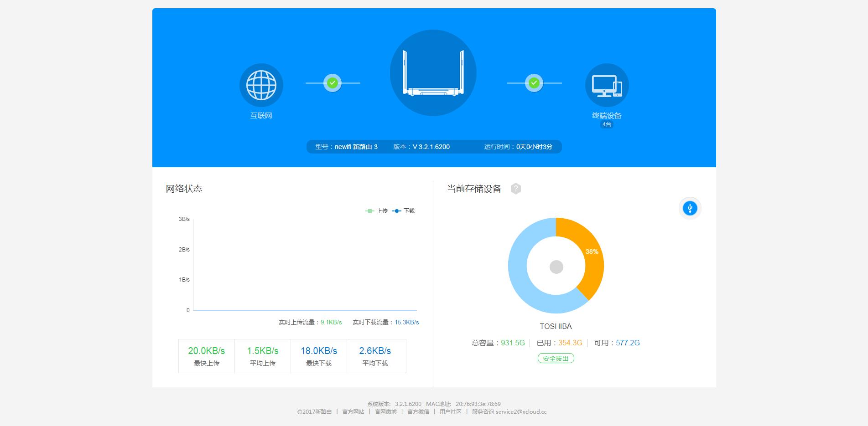Open the USB storage icon on the right

pos(689,208)
